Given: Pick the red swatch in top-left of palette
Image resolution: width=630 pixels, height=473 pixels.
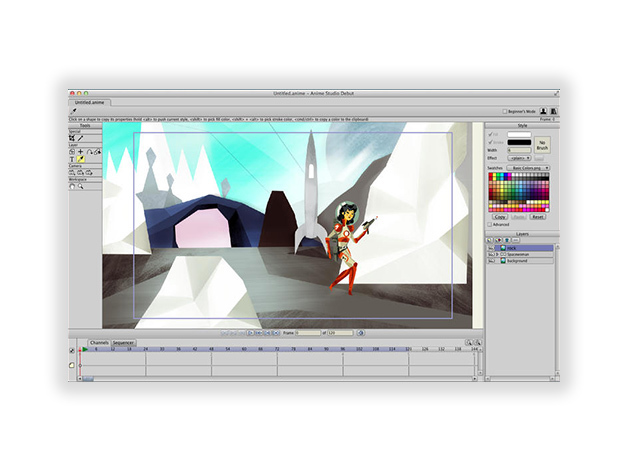Looking at the screenshot, I should click(491, 175).
